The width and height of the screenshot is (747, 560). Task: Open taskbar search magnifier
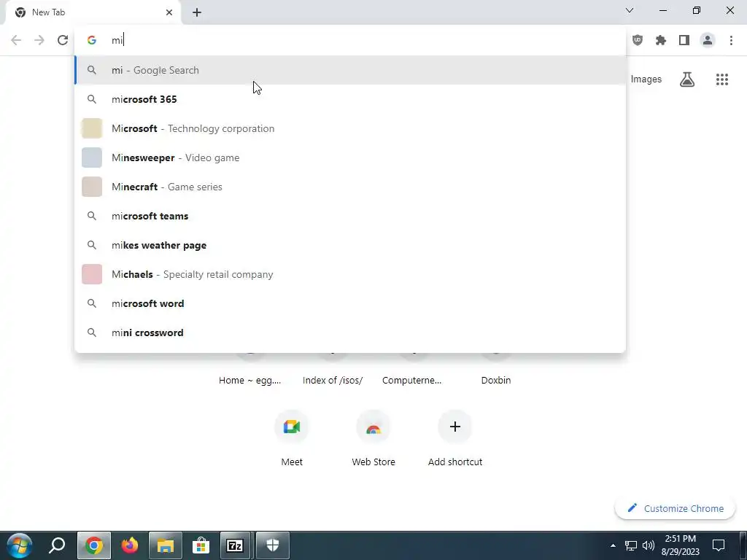(57, 545)
